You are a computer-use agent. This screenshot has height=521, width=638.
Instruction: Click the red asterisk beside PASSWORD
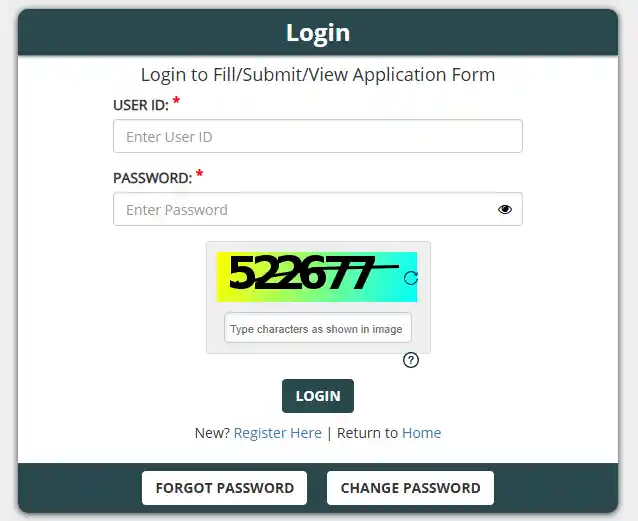click(x=200, y=175)
